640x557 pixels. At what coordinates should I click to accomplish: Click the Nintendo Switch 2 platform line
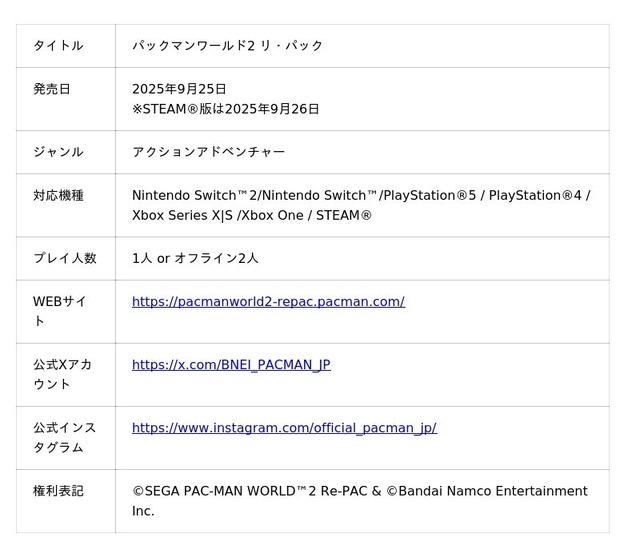pos(360,195)
